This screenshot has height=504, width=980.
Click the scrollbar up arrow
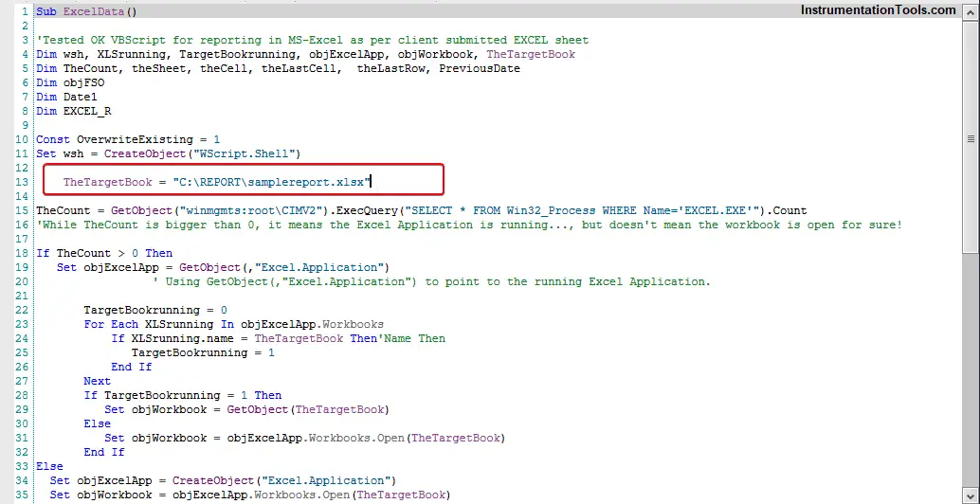click(971, 10)
